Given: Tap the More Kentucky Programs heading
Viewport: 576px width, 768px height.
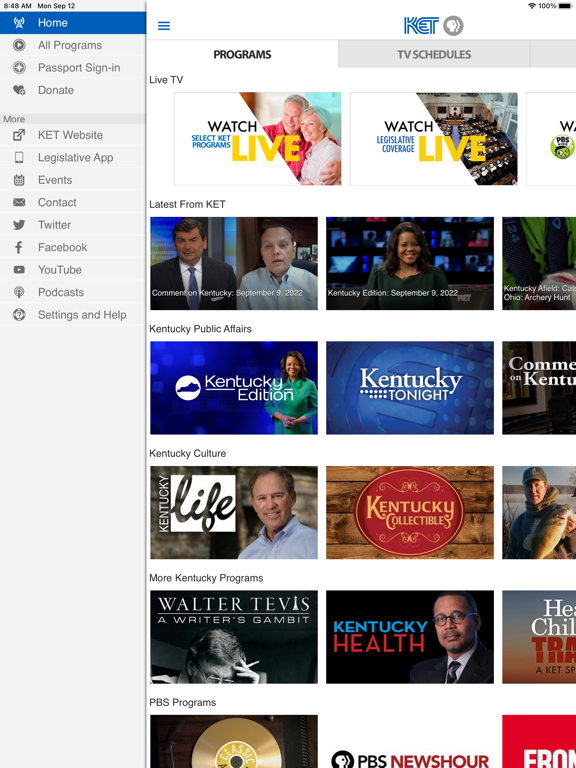Looking at the screenshot, I should coord(206,578).
